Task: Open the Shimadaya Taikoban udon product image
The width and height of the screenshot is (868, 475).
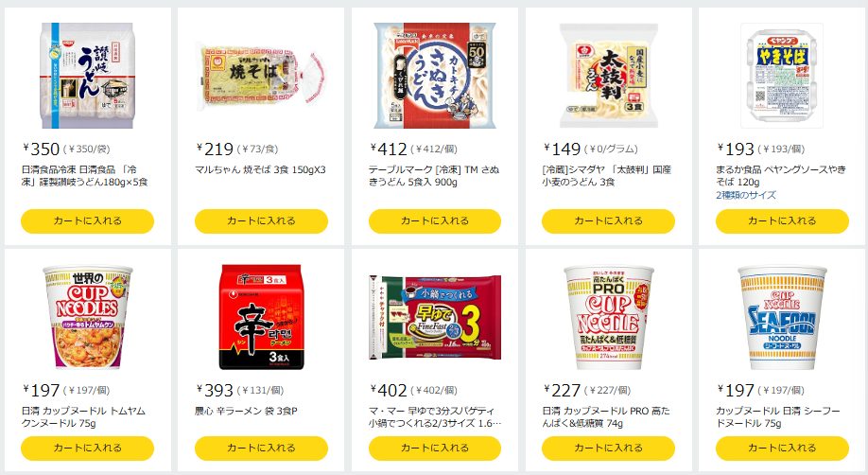Action: click(x=608, y=76)
